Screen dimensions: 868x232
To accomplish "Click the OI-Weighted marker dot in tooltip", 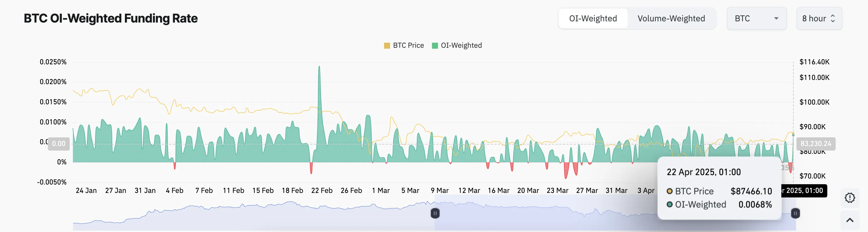I will 670,204.
